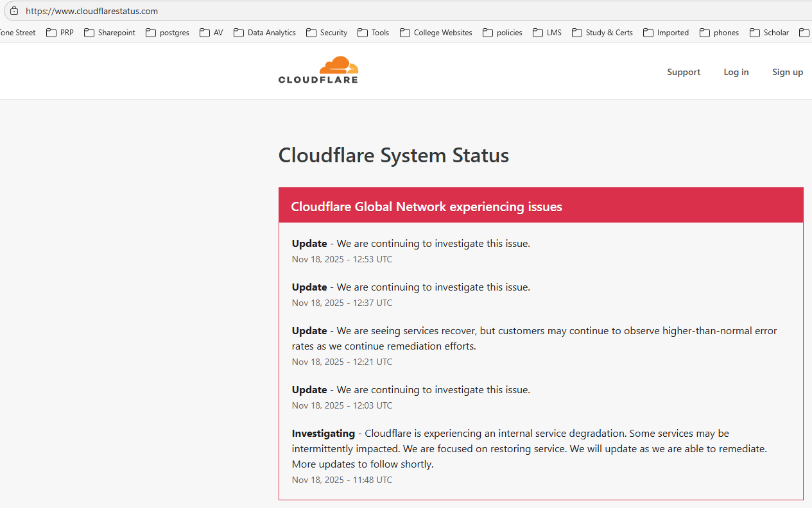Click the 11:48 UTC investigating timestamp
The width and height of the screenshot is (812, 508).
[342, 480]
